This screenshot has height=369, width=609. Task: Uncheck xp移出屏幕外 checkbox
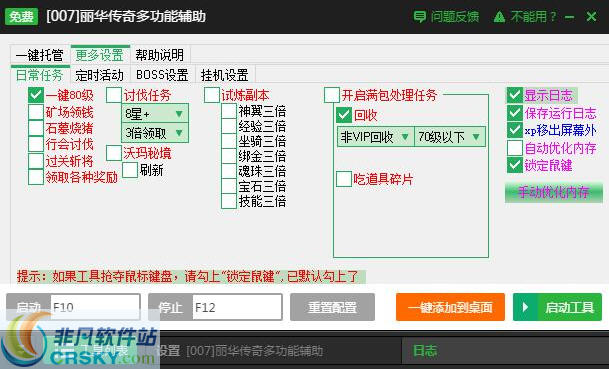[515, 130]
